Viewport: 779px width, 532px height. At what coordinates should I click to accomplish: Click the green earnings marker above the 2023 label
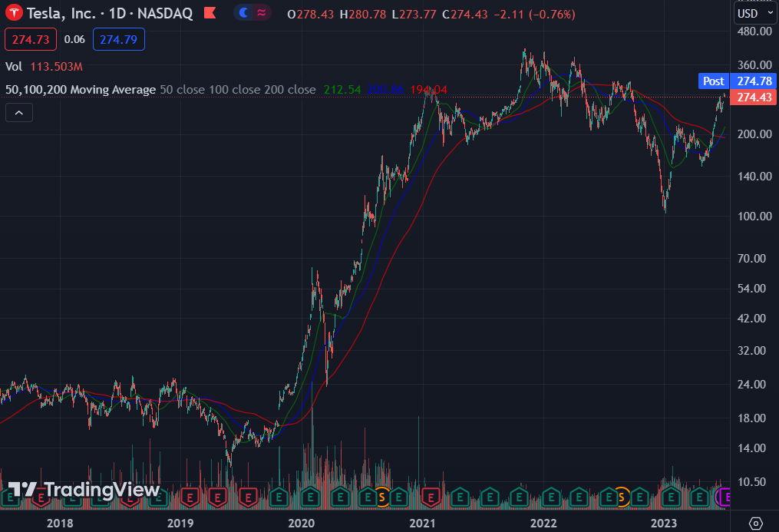671,496
